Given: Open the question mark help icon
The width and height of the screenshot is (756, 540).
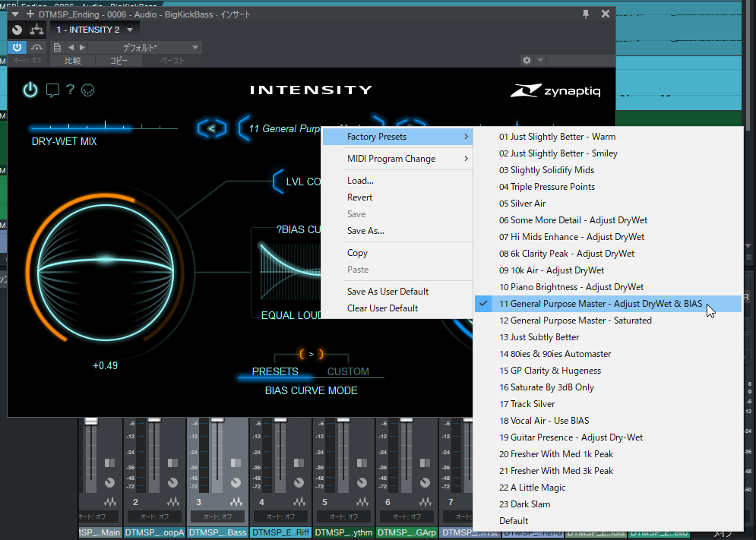Looking at the screenshot, I should (71, 89).
